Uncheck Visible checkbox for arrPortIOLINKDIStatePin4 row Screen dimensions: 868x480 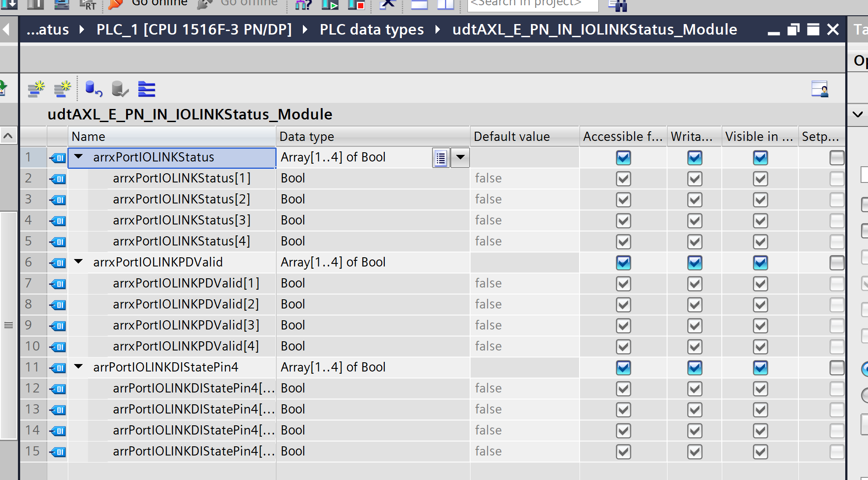(x=760, y=368)
